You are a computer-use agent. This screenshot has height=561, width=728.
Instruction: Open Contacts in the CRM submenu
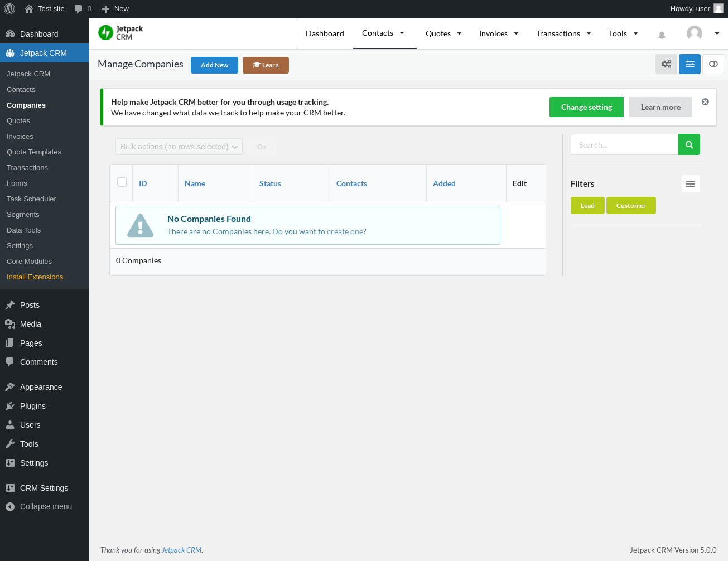point(45,89)
